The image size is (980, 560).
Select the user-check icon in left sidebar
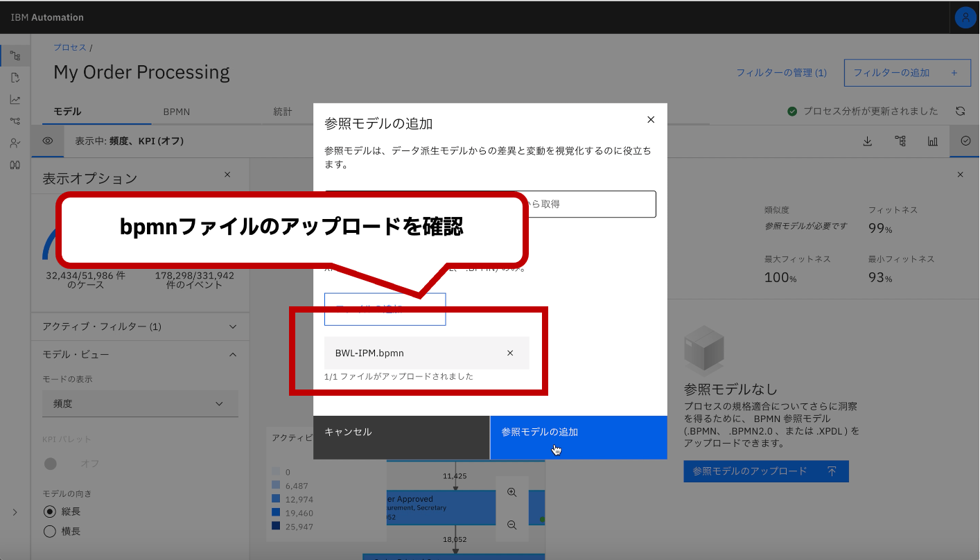[x=15, y=143]
